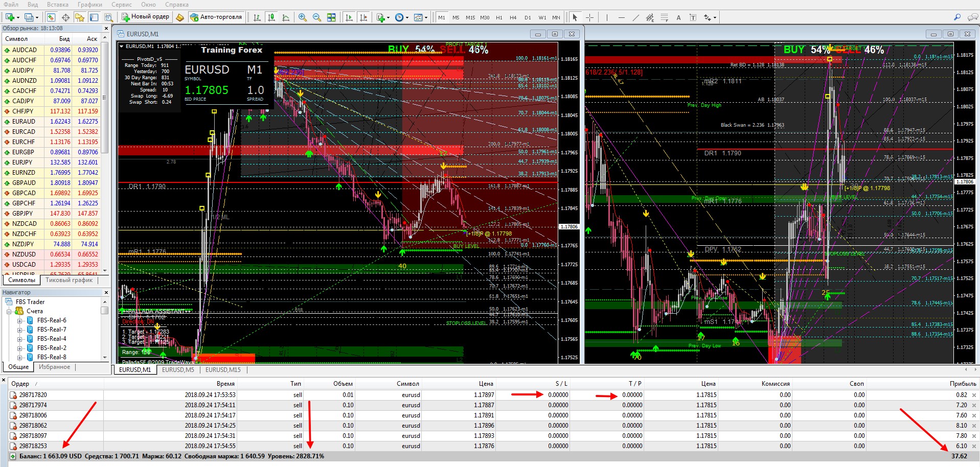Image resolution: width=980 pixels, height=467 pixels.
Task: Switch to candlestick chart display icon
Action: click(x=271, y=17)
